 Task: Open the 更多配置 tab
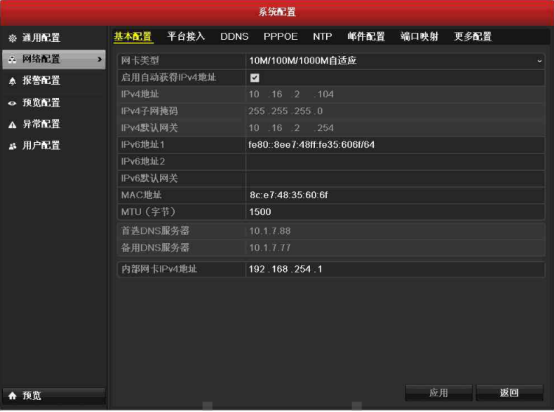click(473, 36)
